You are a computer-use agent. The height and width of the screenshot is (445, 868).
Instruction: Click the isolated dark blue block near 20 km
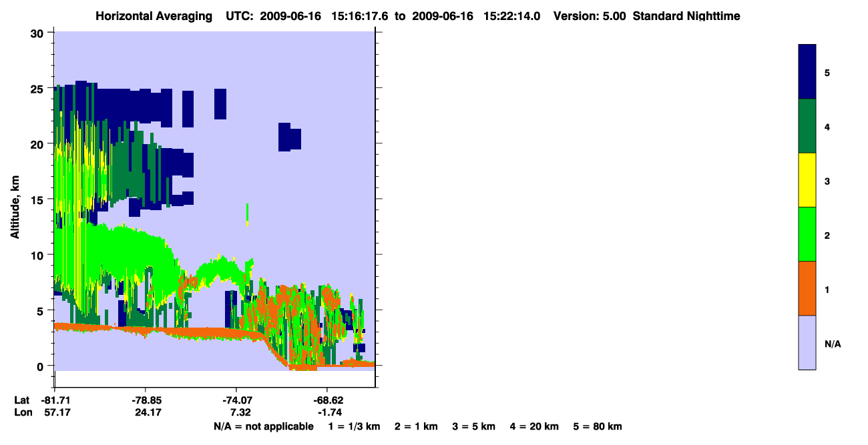point(289,137)
